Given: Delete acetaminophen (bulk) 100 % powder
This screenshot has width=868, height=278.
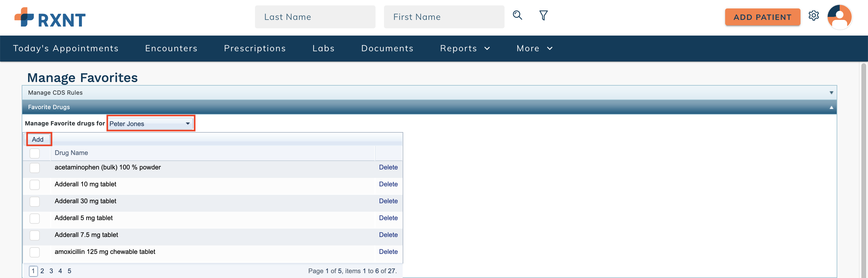Looking at the screenshot, I should (x=388, y=167).
